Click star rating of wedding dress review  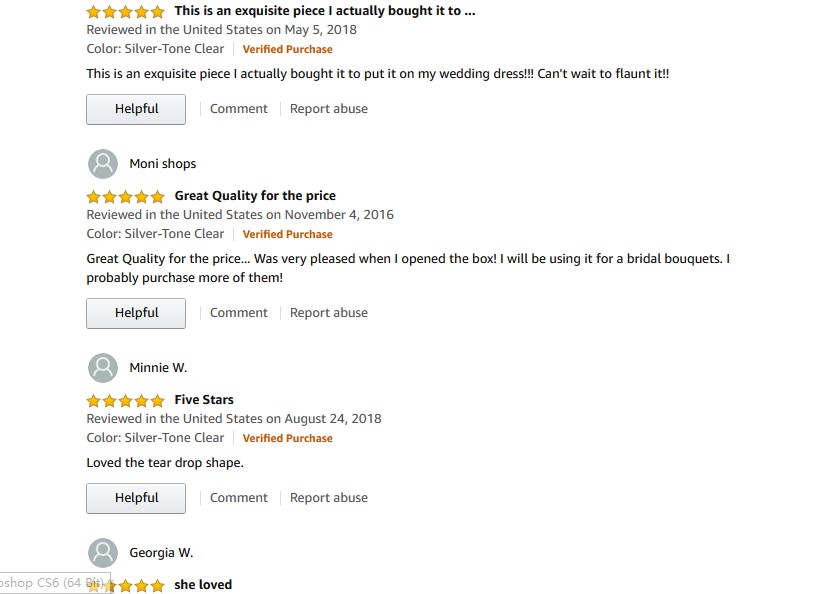coord(125,12)
